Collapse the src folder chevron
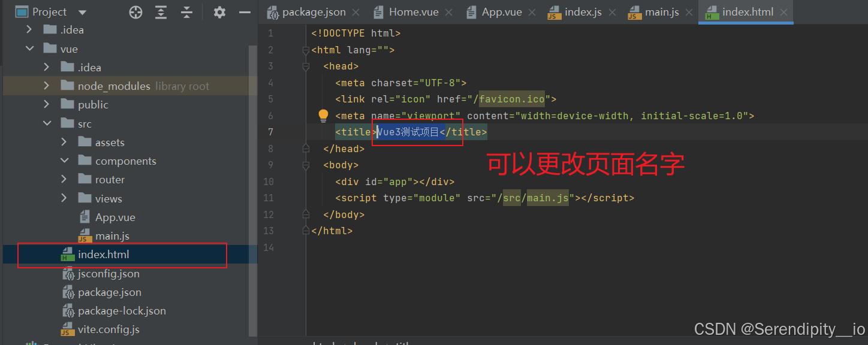 coord(47,123)
